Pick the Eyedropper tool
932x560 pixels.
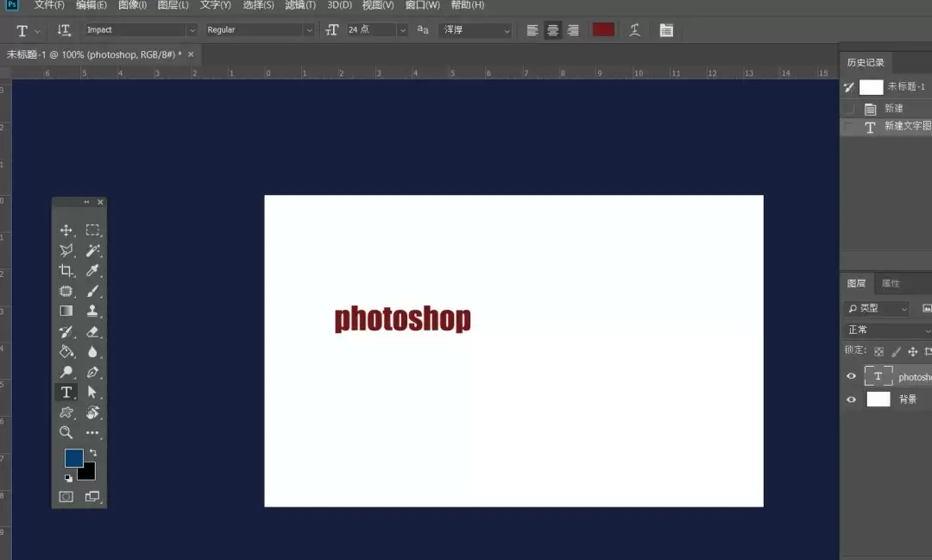[x=92, y=270]
